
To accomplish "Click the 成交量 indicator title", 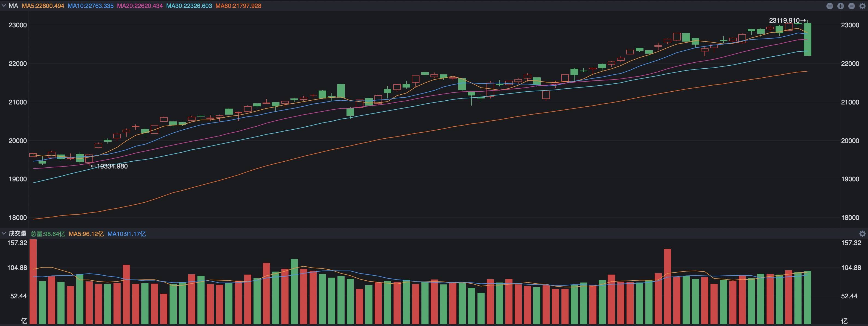I will click(18, 233).
